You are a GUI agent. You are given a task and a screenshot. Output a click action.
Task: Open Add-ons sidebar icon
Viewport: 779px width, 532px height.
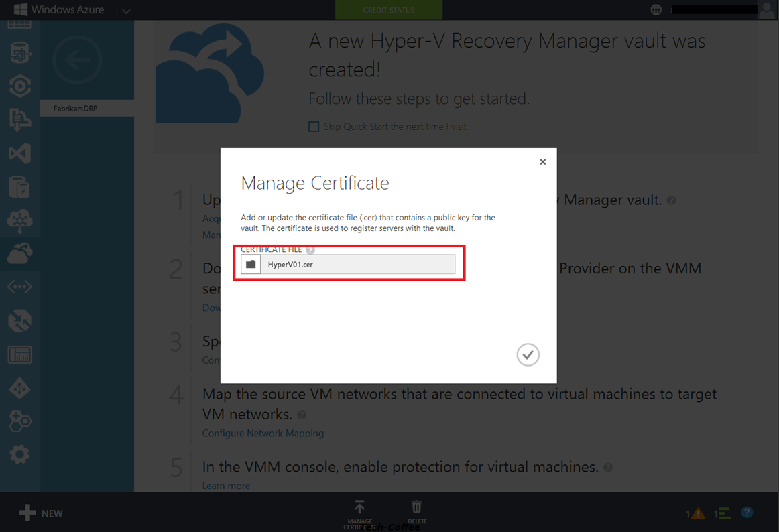tap(20, 421)
